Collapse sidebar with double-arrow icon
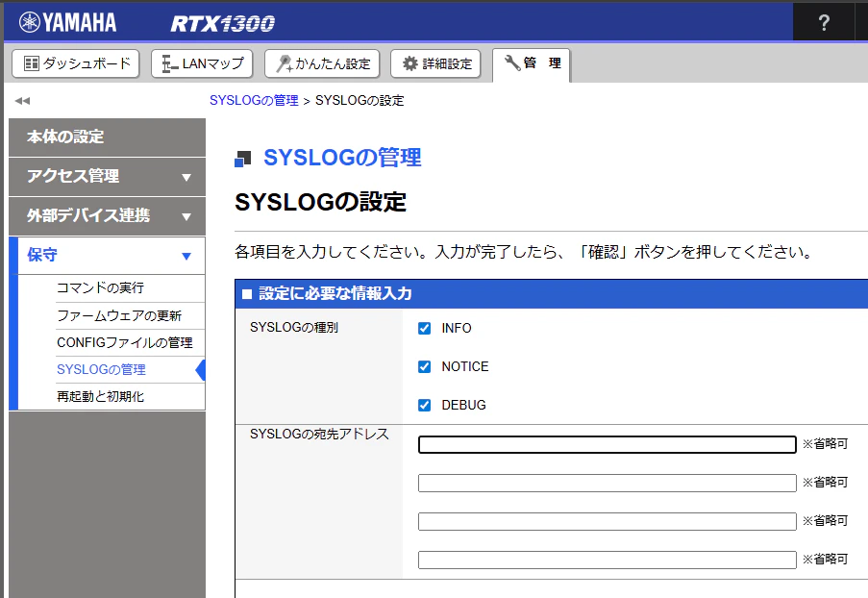The height and width of the screenshot is (598, 868). click(22, 101)
